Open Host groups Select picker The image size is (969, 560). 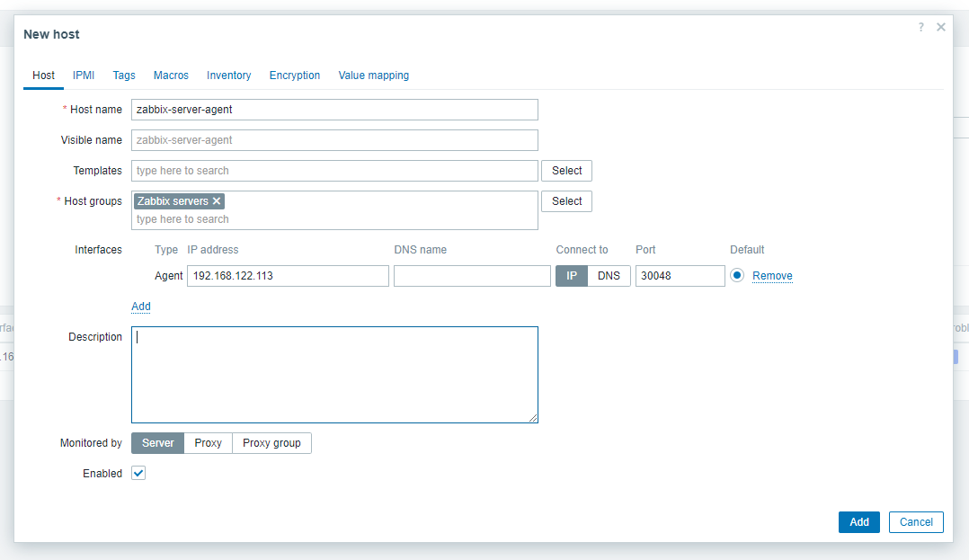(566, 201)
